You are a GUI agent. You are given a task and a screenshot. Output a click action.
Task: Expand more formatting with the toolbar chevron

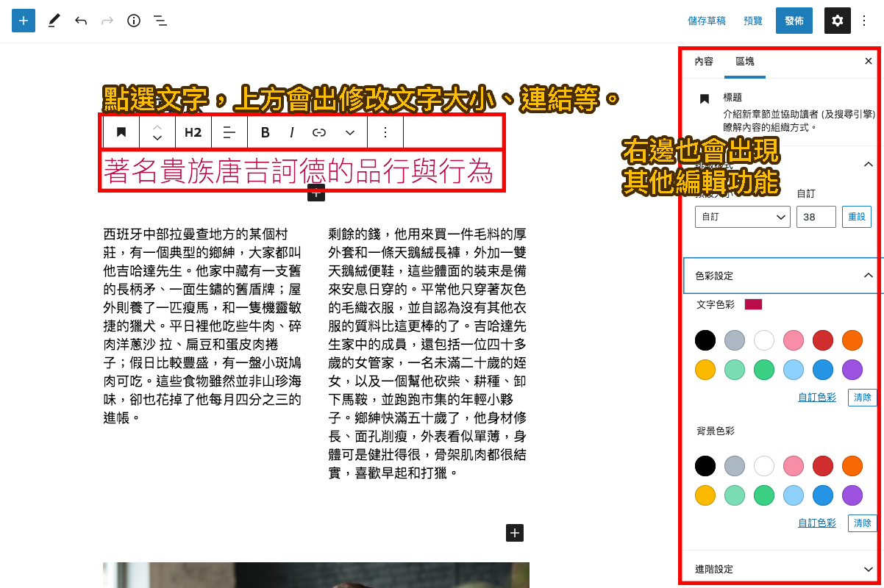(349, 132)
